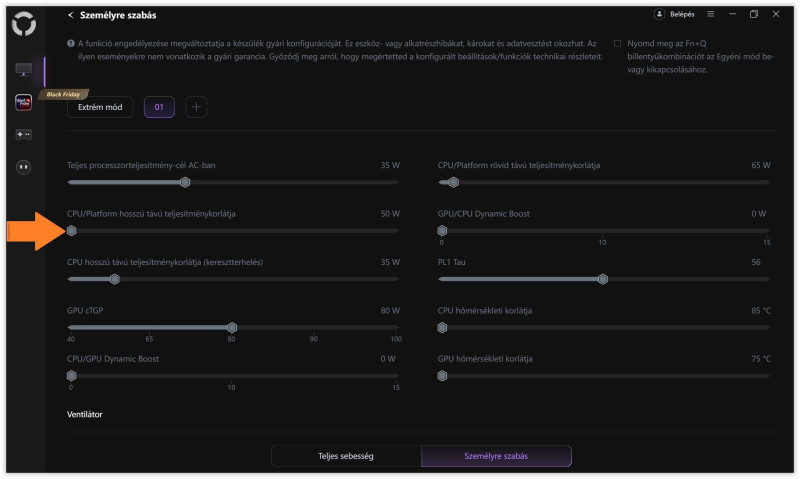Click the PL1 Tau slider handle
The image size is (800, 479).
pyautogui.click(x=603, y=279)
